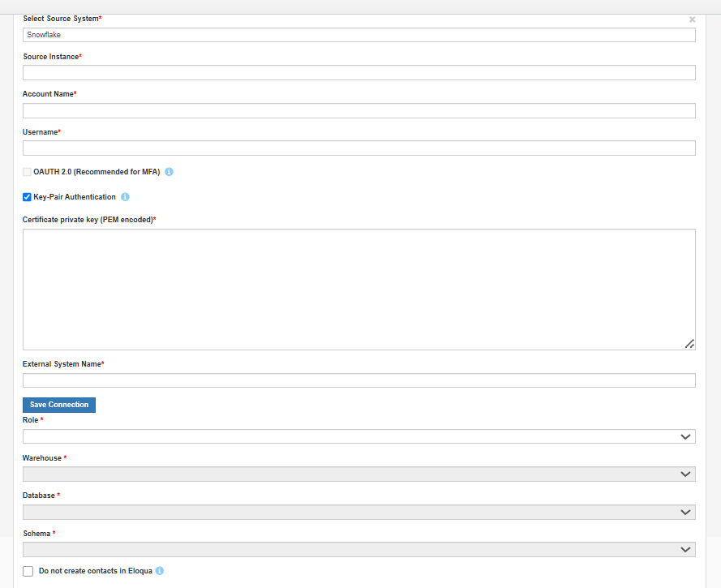Open the Database dropdown list
721x588 pixels.
click(358, 512)
